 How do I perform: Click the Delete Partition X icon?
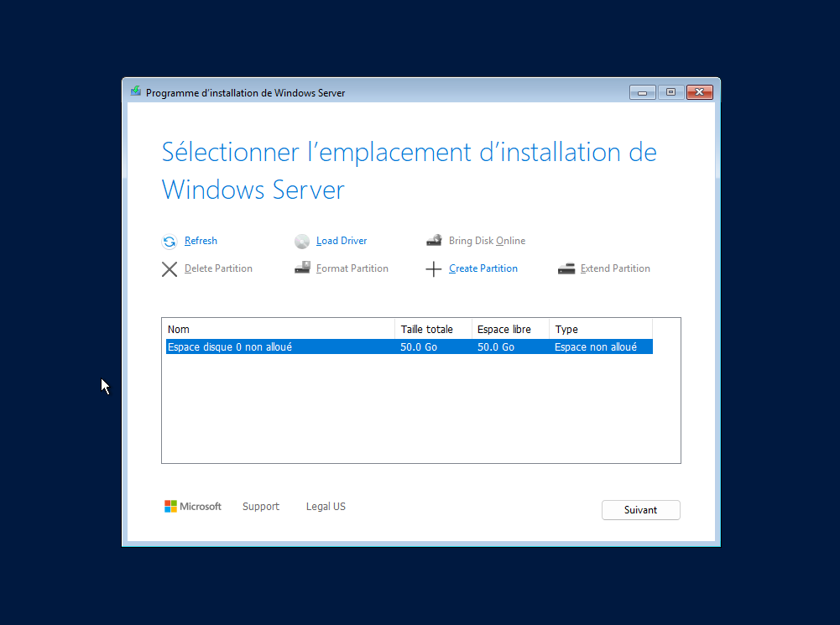point(170,268)
